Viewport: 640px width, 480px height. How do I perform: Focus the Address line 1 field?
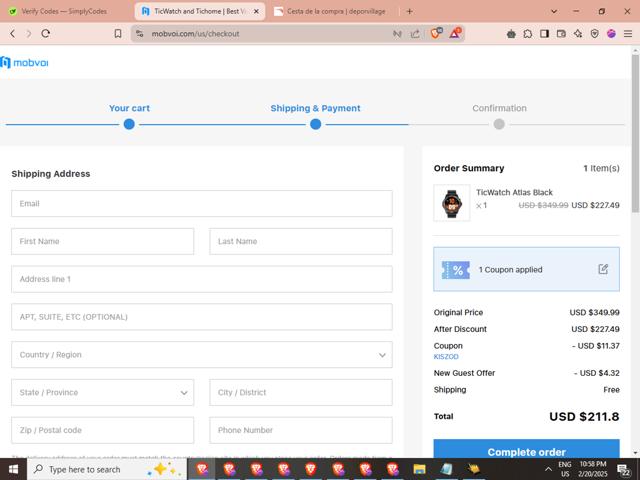(x=202, y=279)
